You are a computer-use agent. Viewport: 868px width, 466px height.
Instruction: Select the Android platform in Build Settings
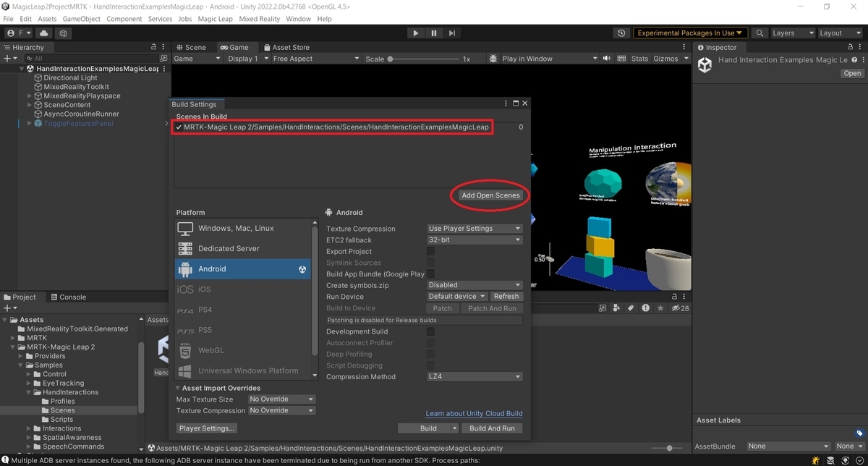[x=243, y=269]
